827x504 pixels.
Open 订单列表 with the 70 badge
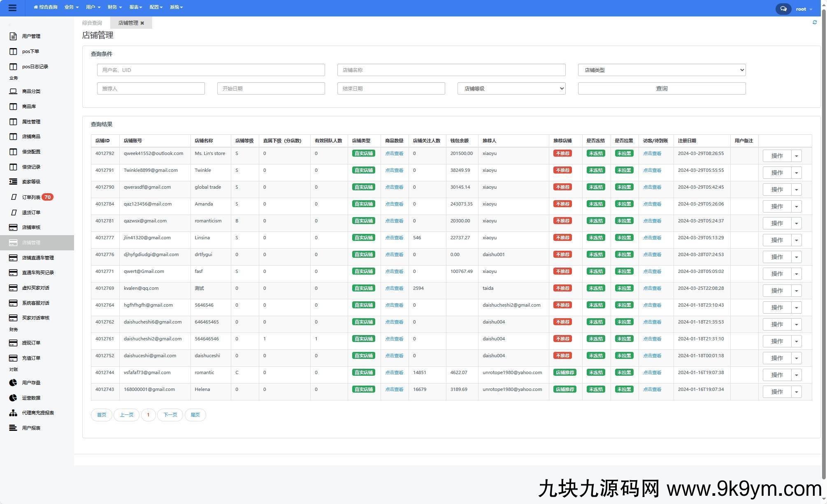(x=31, y=197)
